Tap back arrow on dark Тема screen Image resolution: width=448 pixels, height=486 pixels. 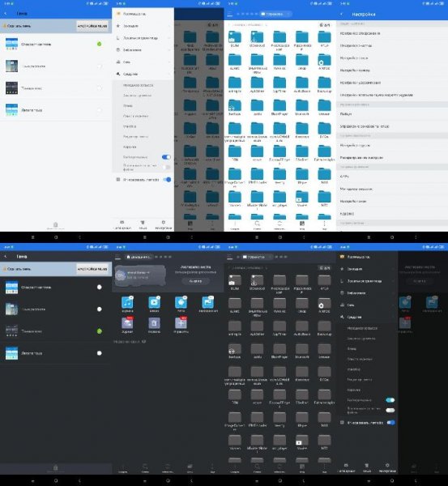pos(6,257)
